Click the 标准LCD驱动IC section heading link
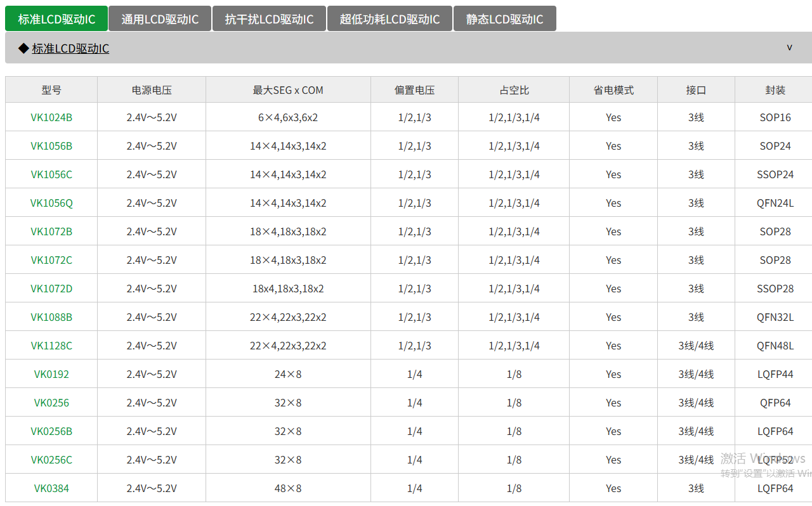812x506 pixels. [x=70, y=48]
